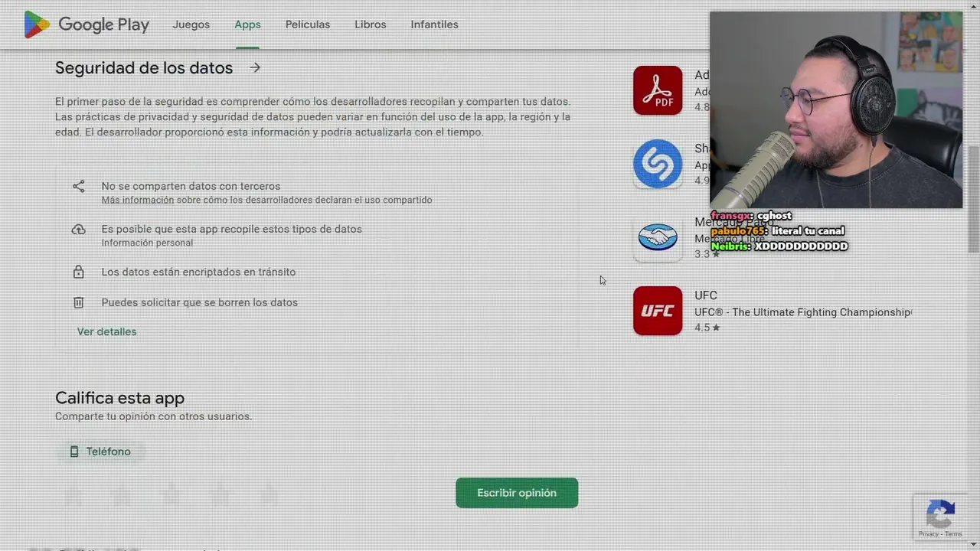Click the reCAPTCHA badge logo
Image resolution: width=980 pixels, height=551 pixels.
[x=940, y=514]
